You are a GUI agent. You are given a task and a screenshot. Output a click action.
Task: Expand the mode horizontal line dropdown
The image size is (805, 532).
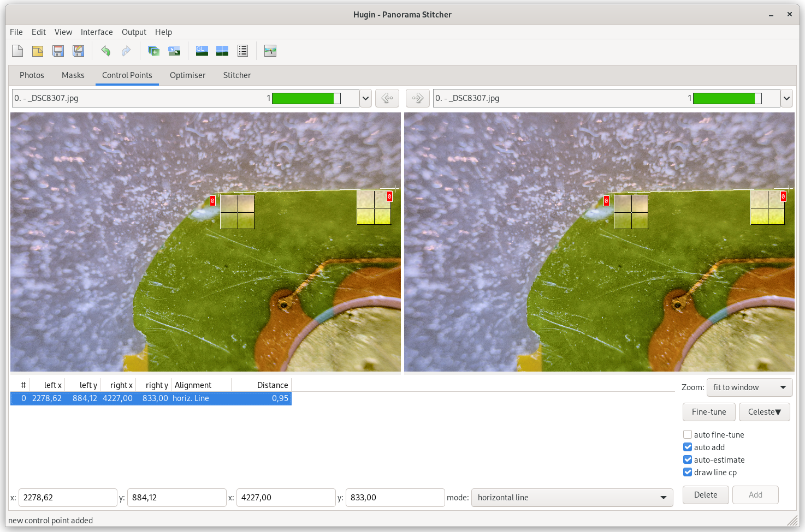(572, 498)
